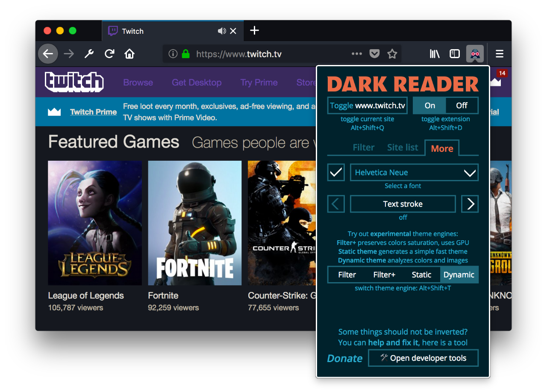Open the Library bookshelf icon

(x=435, y=54)
